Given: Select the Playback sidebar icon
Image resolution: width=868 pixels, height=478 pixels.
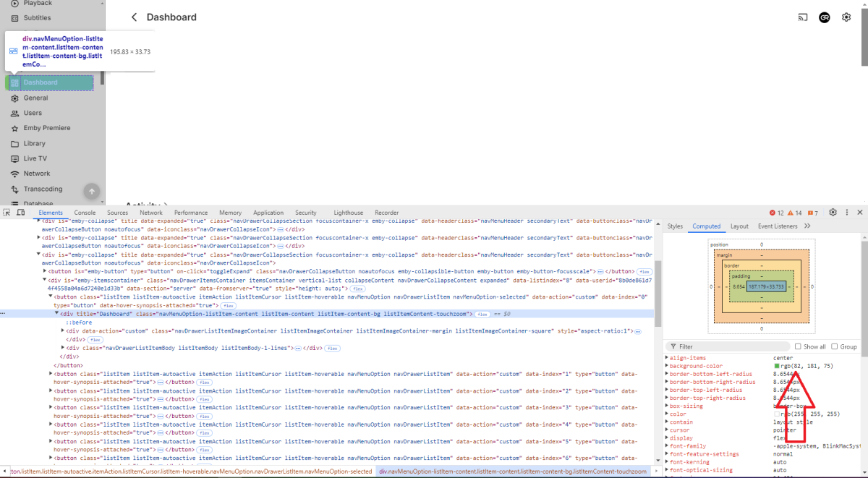Looking at the screenshot, I should (14, 4).
